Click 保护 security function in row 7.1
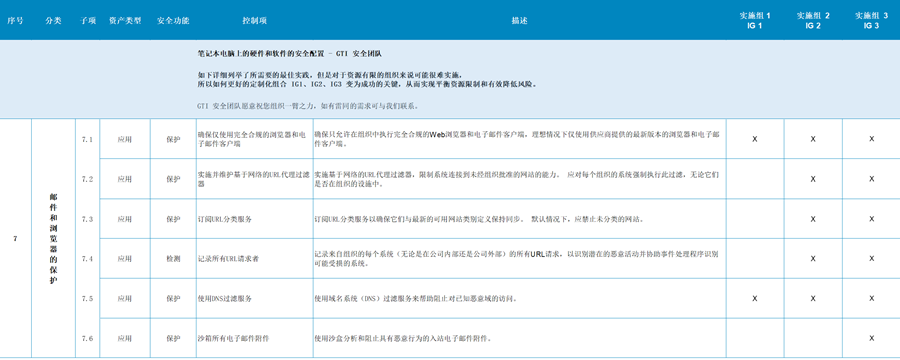The height and width of the screenshot is (360, 900). click(173, 139)
